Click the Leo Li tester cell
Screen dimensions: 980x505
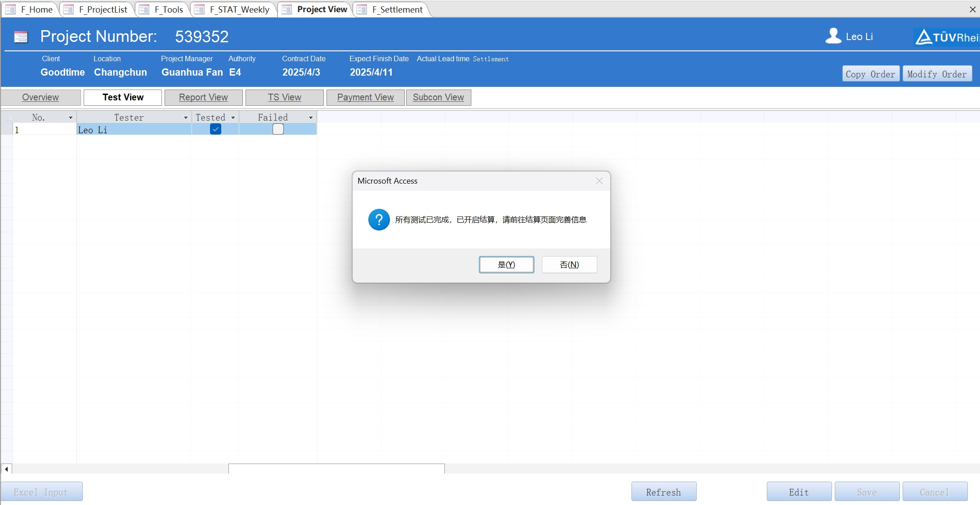tap(134, 130)
